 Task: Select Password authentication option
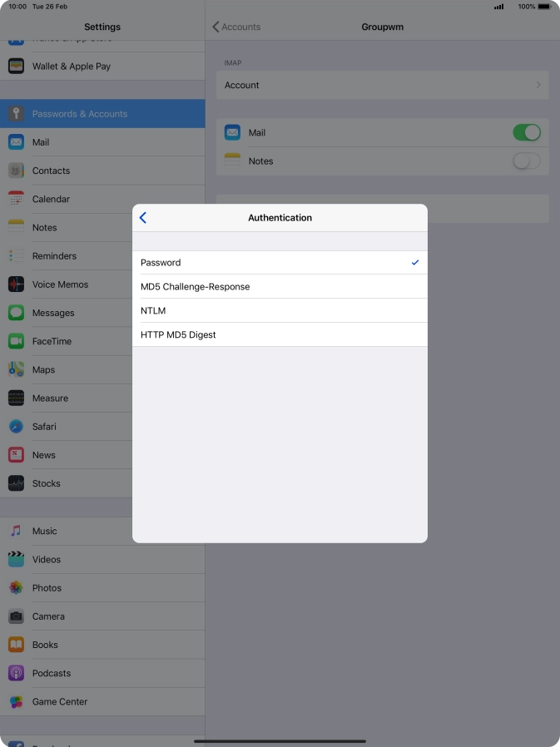click(280, 263)
